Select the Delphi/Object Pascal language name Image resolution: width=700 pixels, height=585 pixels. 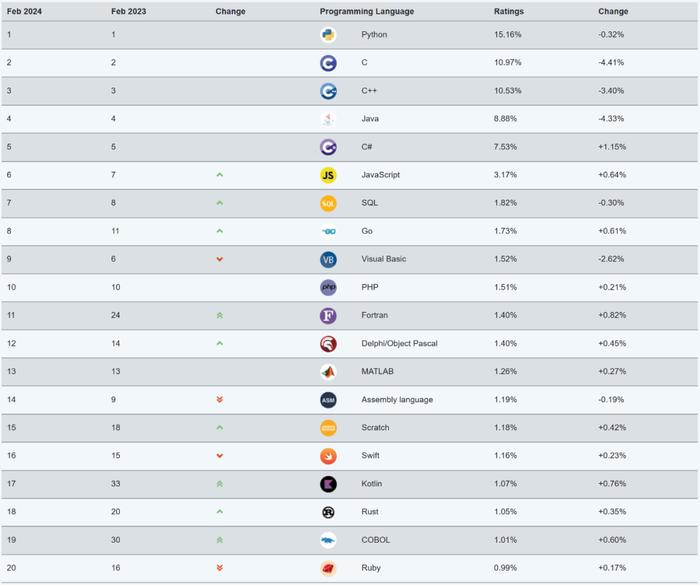pos(399,343)
